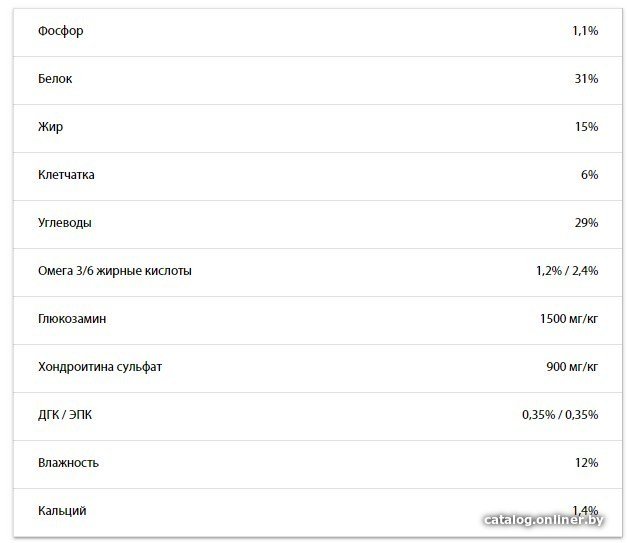Image resolution: width=627 pixels, height=543 pixels.
Task: Click the Жир row label
Action: 50,127
